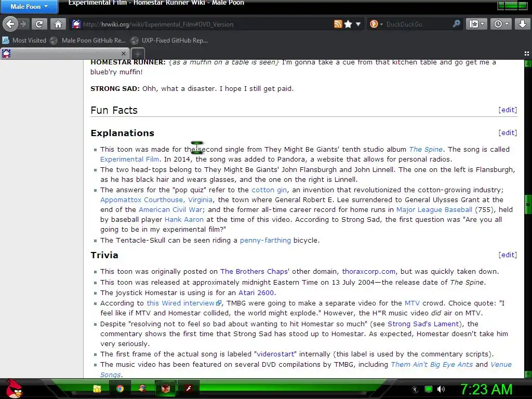Show all tabs via grid icon
Screen dimensions: 532x399
tap(526, 54)
